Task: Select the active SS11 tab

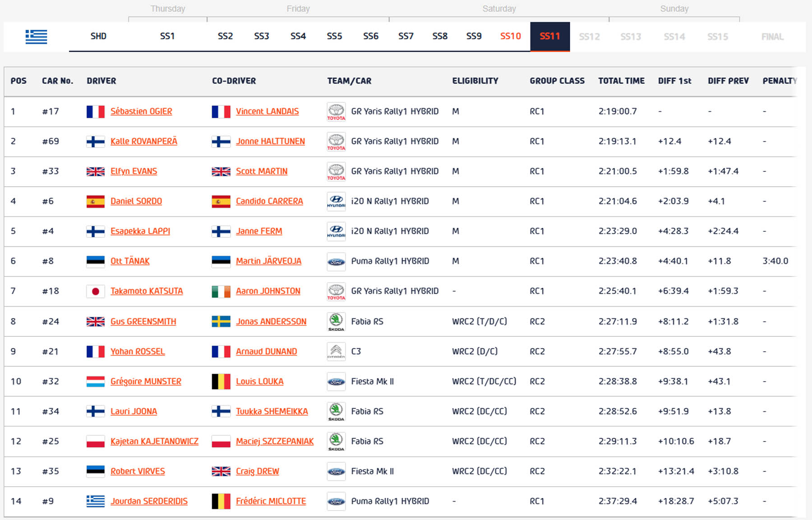Action: 550,37
